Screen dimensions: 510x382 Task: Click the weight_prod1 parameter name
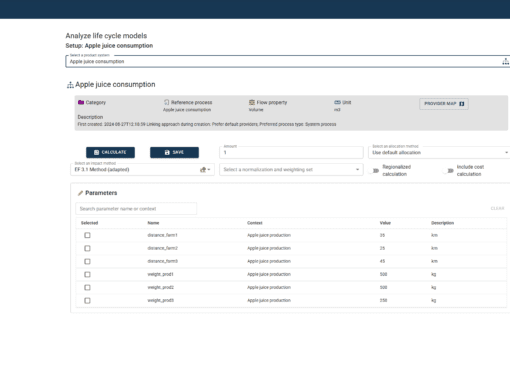point(161,274)
